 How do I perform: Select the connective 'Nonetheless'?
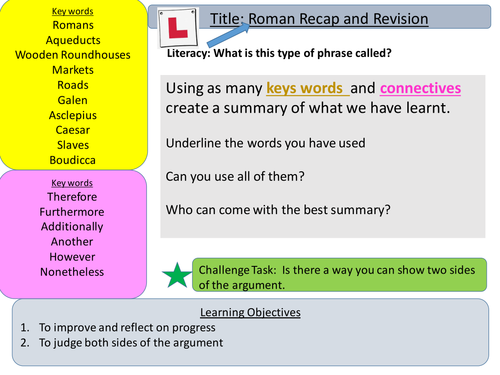(x=72, y=272)
